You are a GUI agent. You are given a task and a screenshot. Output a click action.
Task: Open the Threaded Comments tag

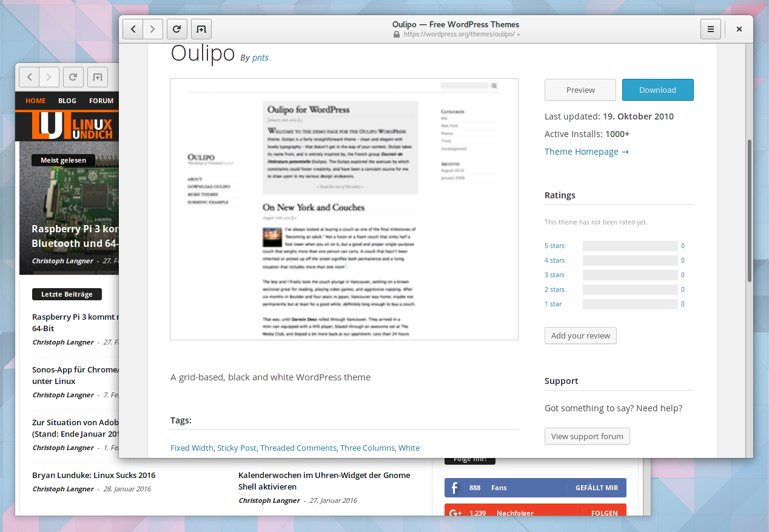coord(298,448)
